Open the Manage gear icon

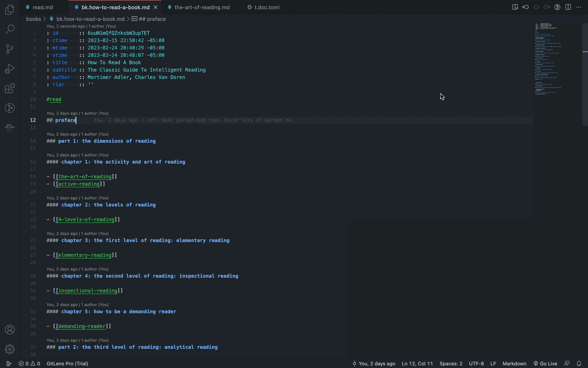pyautogui.click(x=10, y=349)
